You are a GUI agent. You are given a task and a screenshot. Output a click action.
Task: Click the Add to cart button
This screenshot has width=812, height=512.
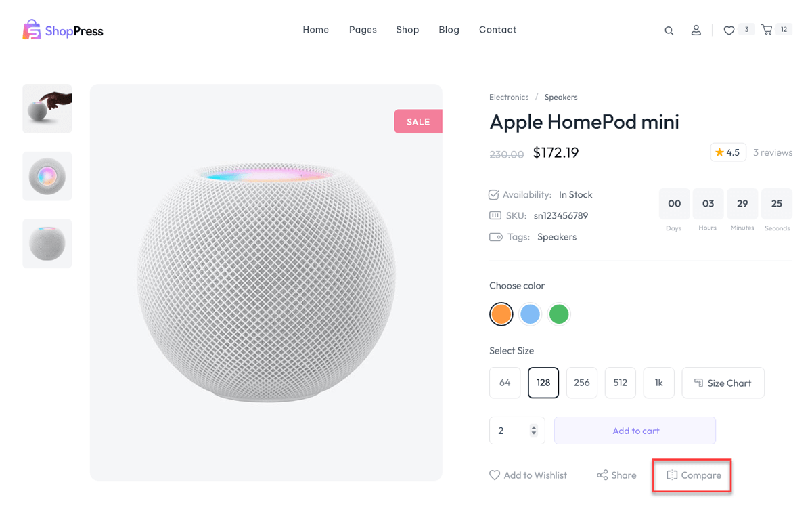click(635, 431)
